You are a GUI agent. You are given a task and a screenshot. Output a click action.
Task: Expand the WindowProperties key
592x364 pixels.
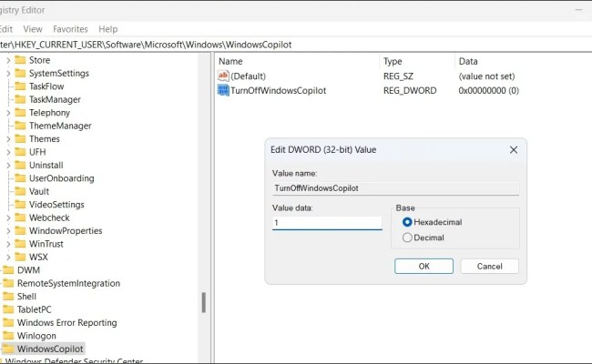point(8,231)
